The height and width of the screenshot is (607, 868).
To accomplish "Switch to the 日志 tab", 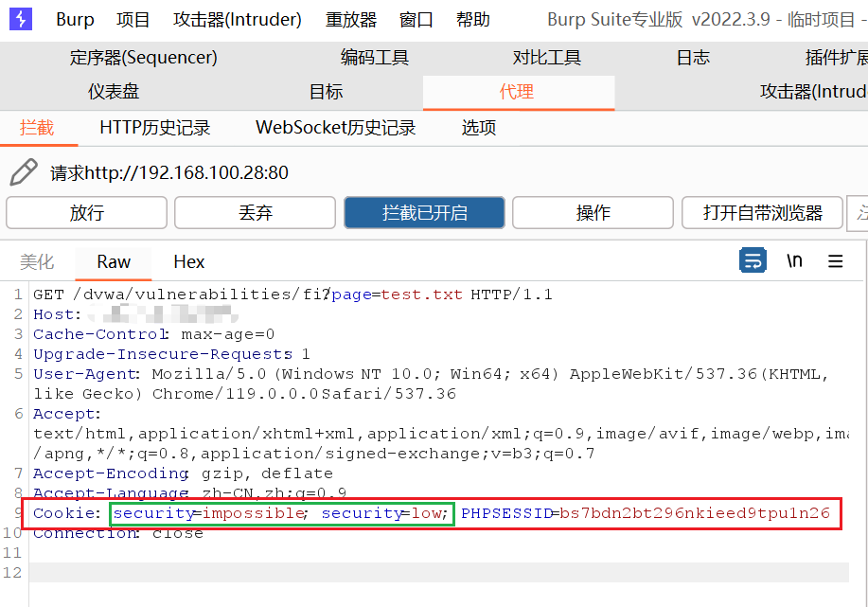I will (x=693, y=58).
